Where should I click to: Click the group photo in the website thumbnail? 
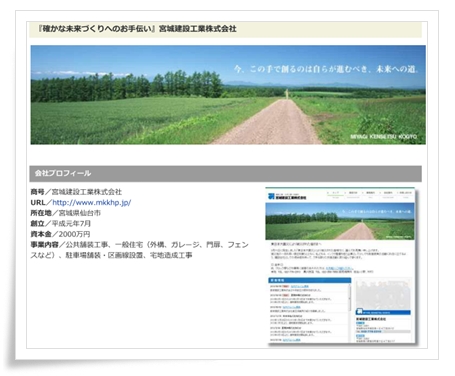[x=383, y=294]
